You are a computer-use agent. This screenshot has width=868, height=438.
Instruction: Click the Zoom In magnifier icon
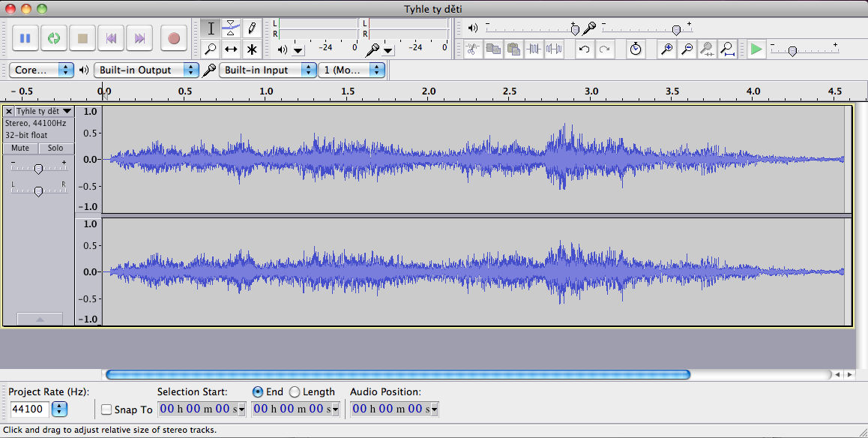click(x=666, y=49)
